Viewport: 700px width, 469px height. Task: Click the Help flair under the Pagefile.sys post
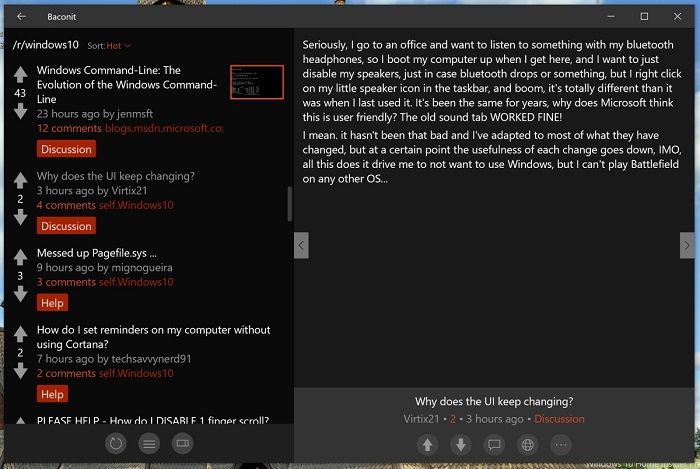[52, 303]
